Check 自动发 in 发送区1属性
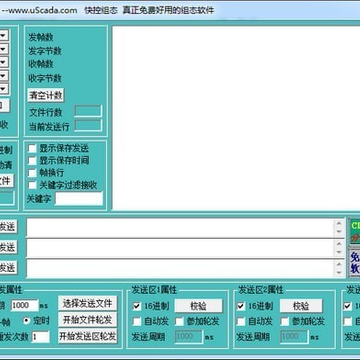 tap(137, 321)
